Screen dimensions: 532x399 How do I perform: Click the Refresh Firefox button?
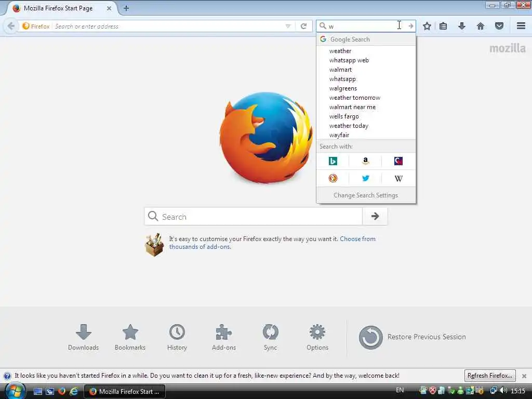(490, 376)
